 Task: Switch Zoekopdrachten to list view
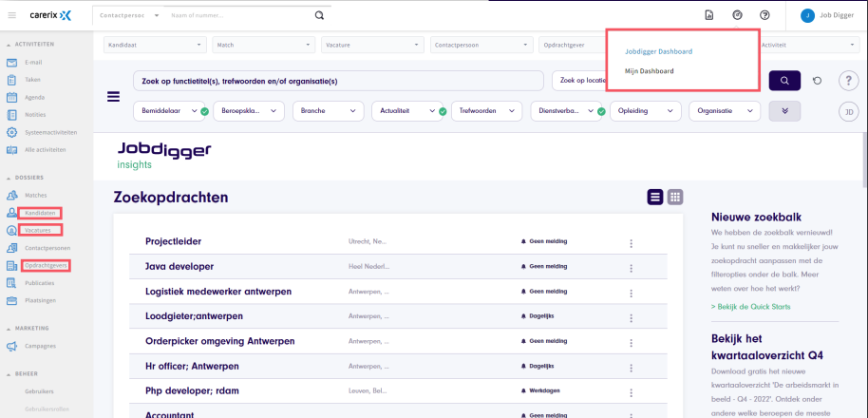655,197
